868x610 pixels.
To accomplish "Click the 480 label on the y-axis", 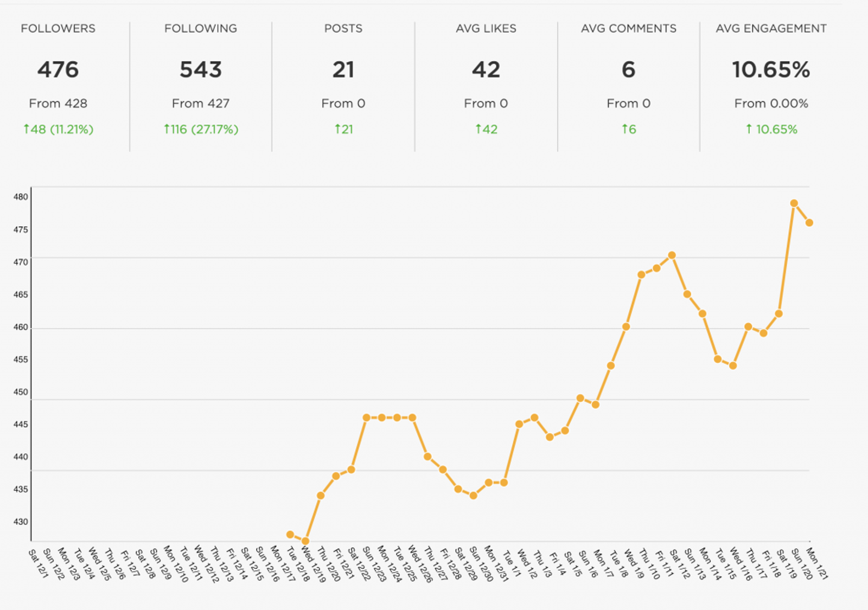I will [x=21, y=197].
